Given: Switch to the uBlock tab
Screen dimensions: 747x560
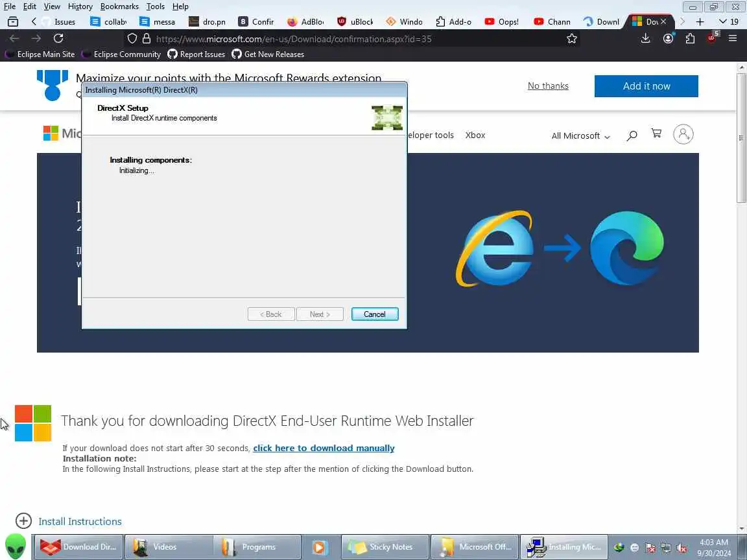Looking at the screenshot, I should click(355, 22).
